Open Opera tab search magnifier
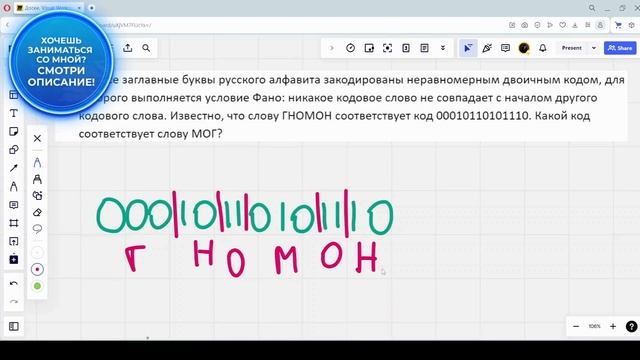 point(592,8)
